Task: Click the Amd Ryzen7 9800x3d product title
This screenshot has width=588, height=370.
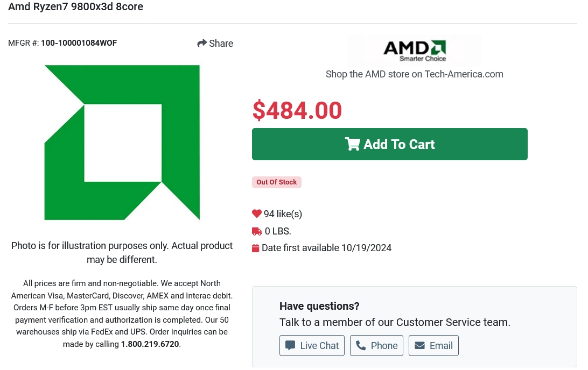Action: (x=75, y=7)
